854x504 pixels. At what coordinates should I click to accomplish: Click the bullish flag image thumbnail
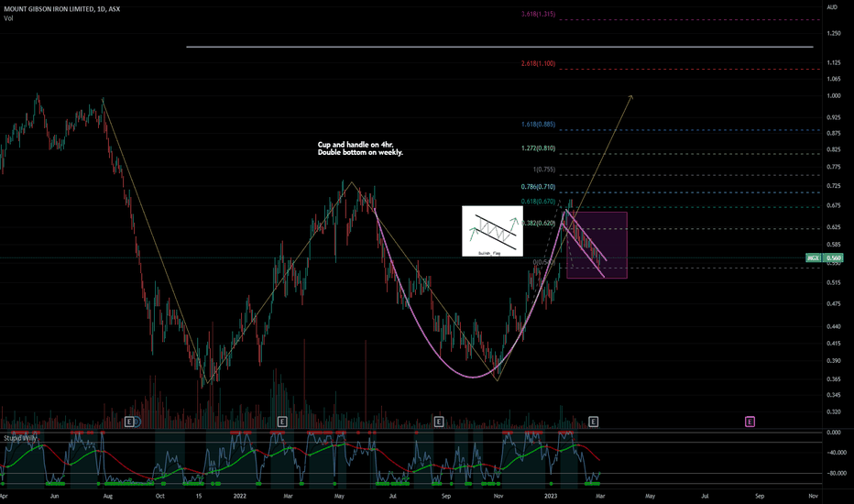[x=492, y=231]
